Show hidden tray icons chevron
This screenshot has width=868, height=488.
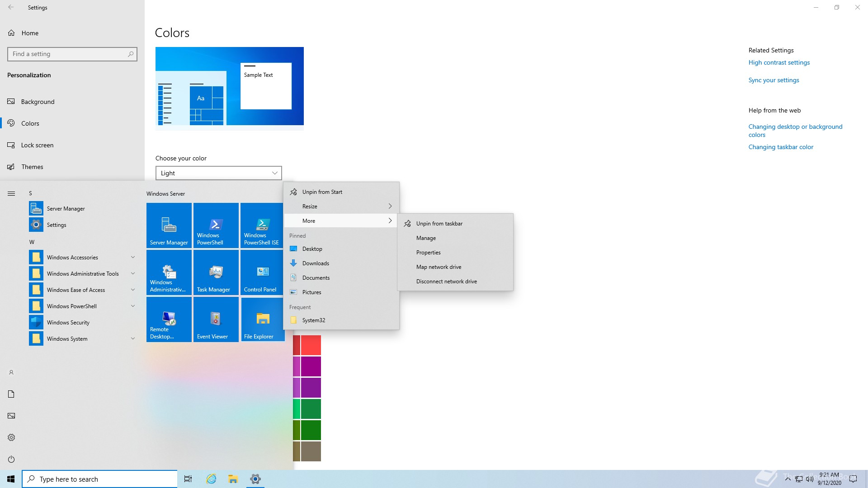click(788, 479)
